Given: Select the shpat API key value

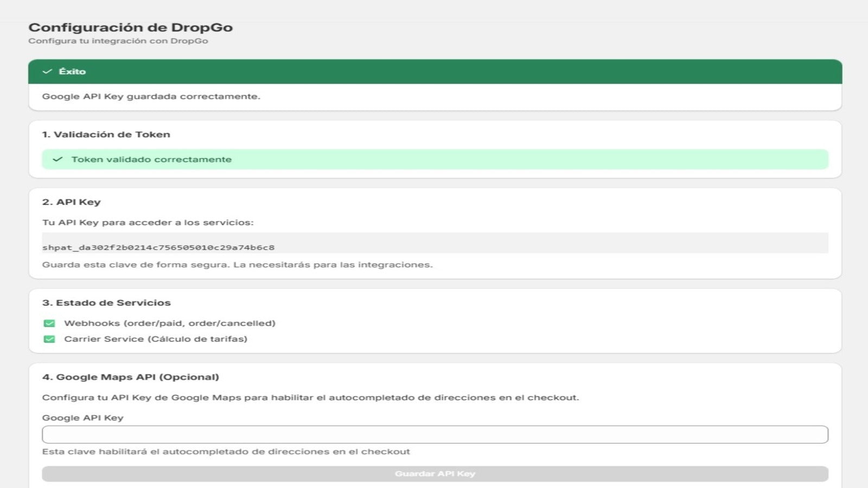Looking at the screenshot, I should (x=158, y=248).
